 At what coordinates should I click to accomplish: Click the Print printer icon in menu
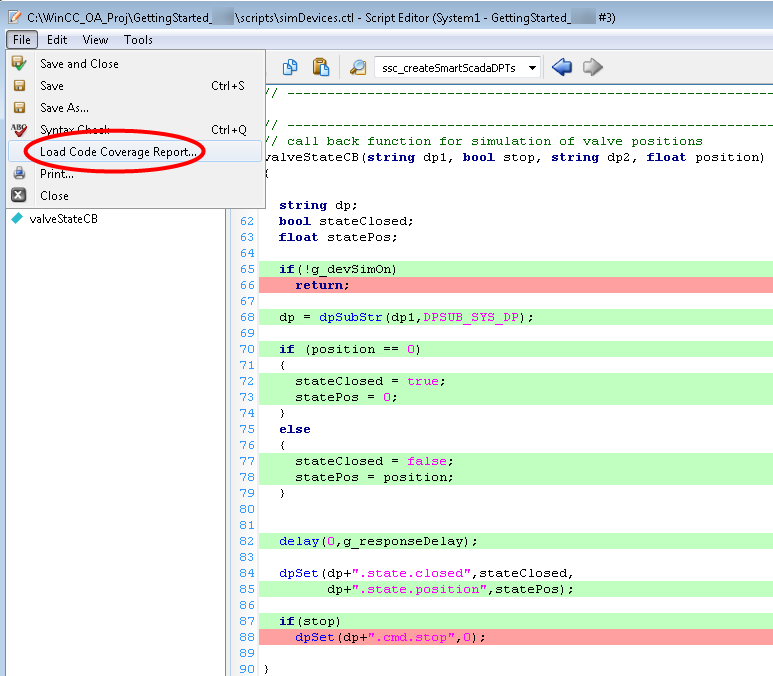[x=19, y=174]
